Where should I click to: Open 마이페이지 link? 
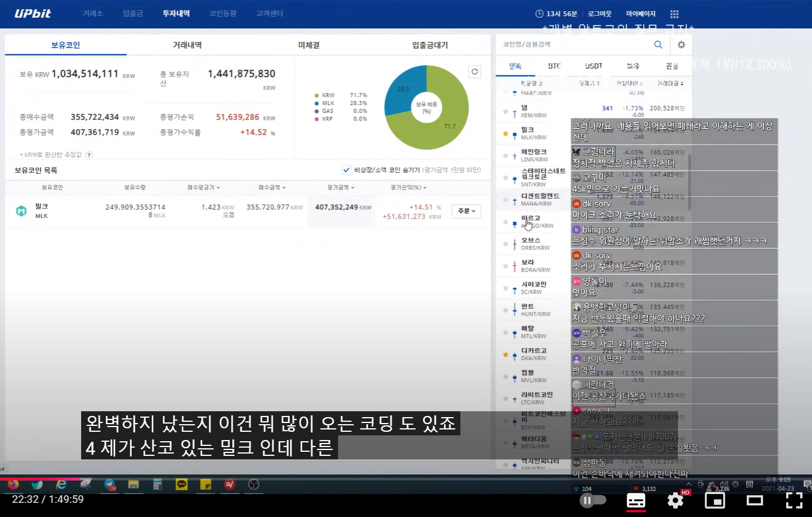(641, 14)
